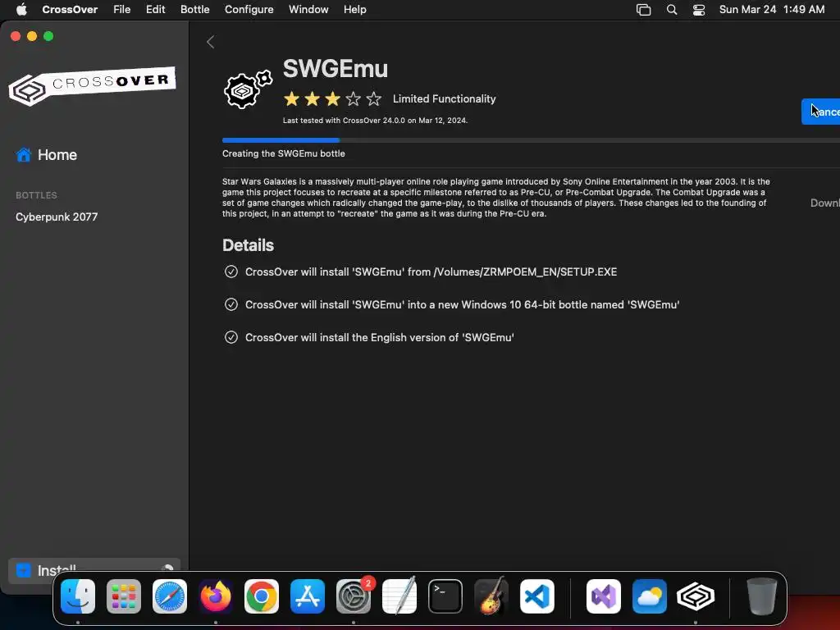Click checkmark beside Windows 10 64-bit bottle detail
840x630 pixels.
coord(231,304)
